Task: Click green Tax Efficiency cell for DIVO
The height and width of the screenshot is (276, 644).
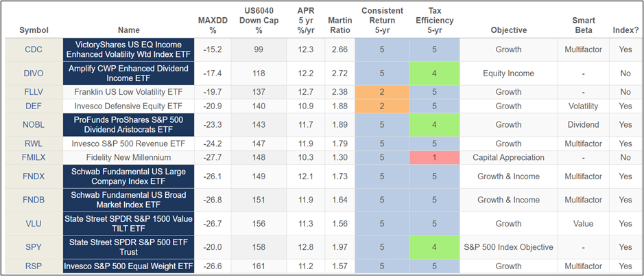Action: click(434, 73)
